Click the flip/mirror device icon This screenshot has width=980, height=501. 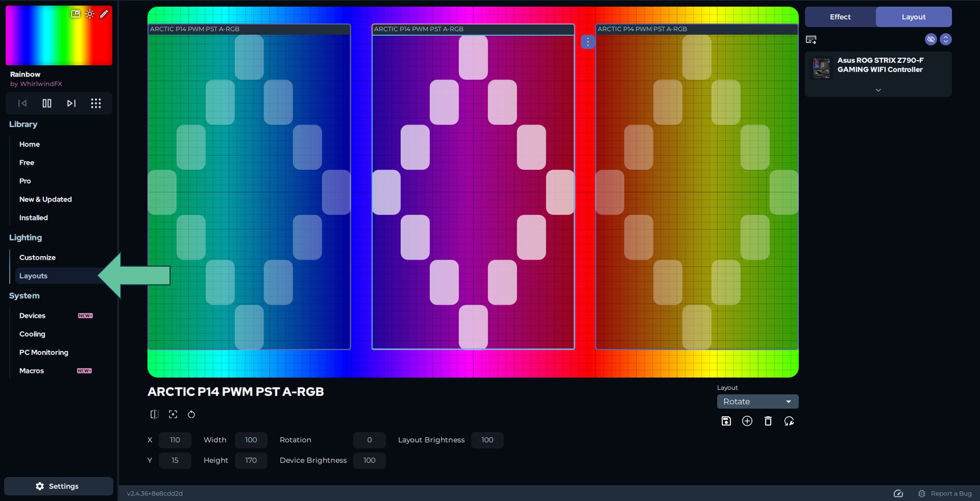pyautogui.click(x=154, y=414)
